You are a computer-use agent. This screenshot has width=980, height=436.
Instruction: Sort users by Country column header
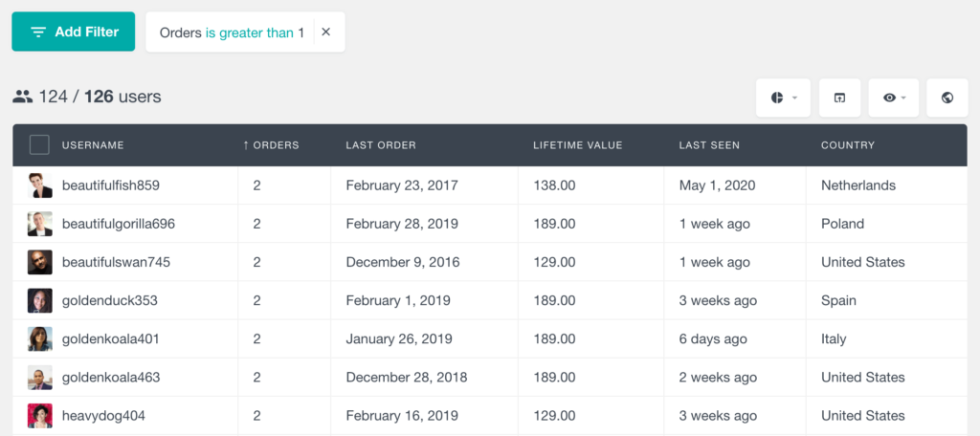(847, 145)
